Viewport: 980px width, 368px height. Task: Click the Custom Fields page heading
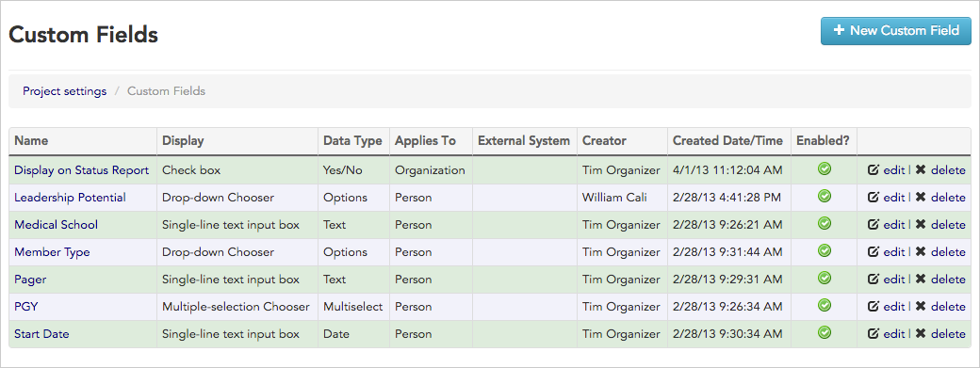pos(83,35)
